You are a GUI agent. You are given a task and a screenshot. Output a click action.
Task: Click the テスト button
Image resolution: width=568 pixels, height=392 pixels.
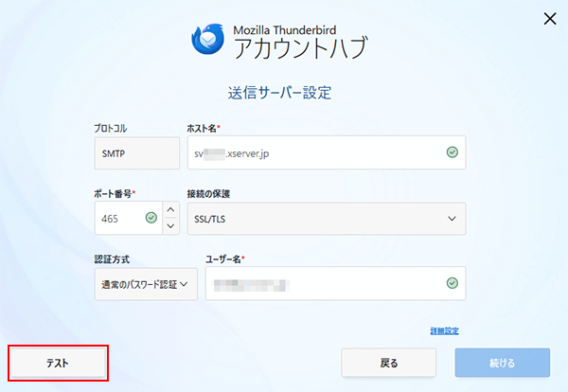coord(58,363)
